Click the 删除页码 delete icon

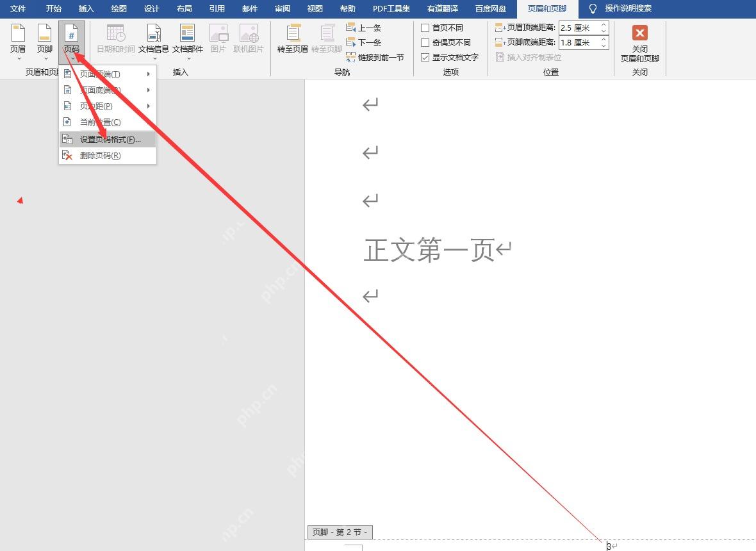(67, 155)
